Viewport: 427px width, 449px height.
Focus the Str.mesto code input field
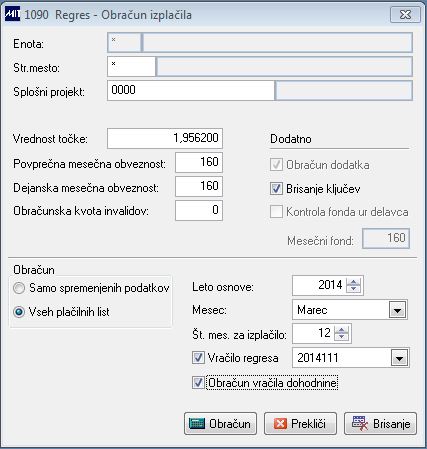point(131,66)
